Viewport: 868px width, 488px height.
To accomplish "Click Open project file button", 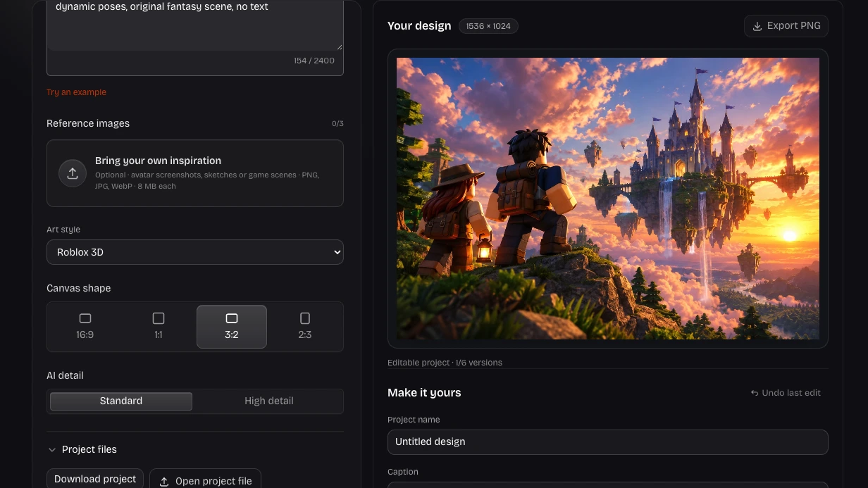I will pos(205,480).
